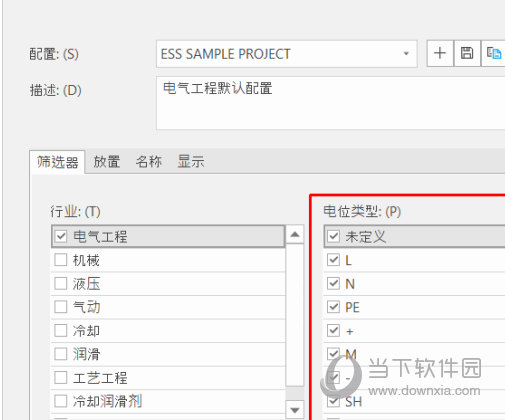Viewport: 505px width, 420px height.
Task: Open the 放置 tab
Action: click(106, 162)
